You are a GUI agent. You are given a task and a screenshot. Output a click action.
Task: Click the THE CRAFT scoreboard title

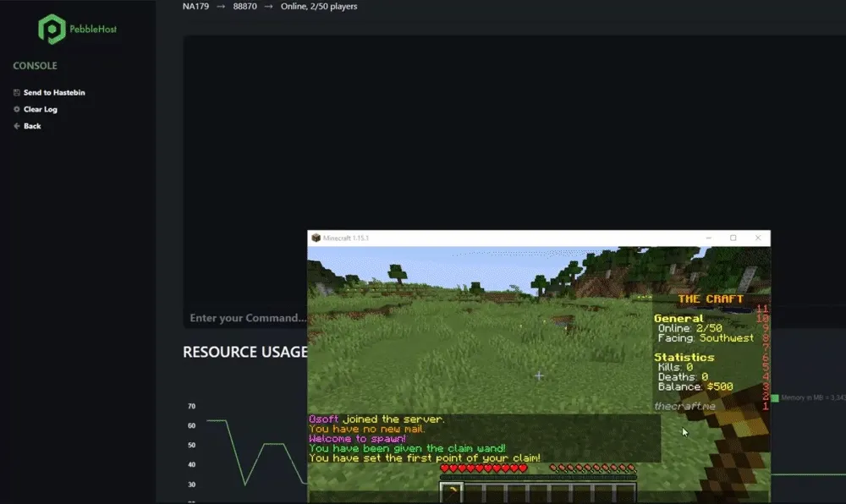[x=711, y=299]
